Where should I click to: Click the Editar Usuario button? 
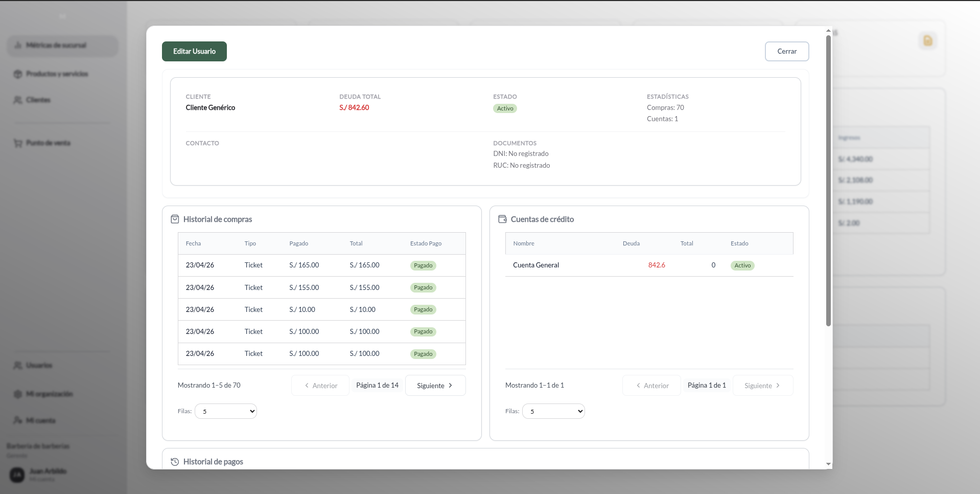click(194, 51)
